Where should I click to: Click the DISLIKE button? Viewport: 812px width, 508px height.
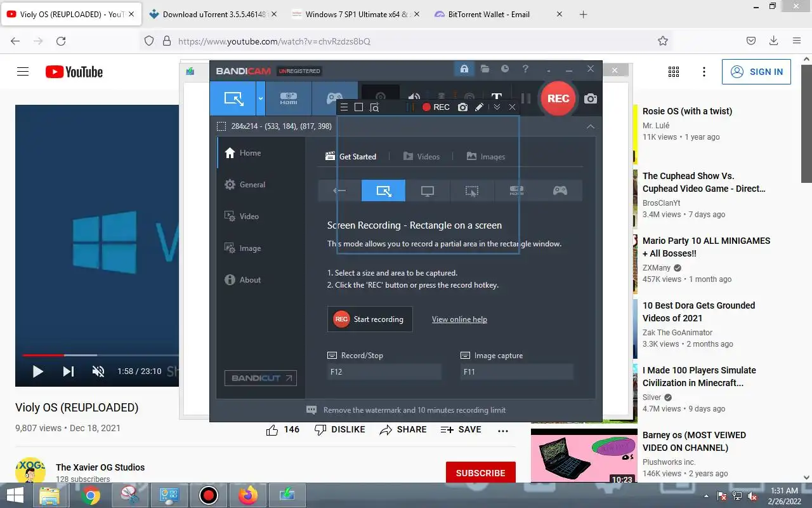tap(340, 430)
